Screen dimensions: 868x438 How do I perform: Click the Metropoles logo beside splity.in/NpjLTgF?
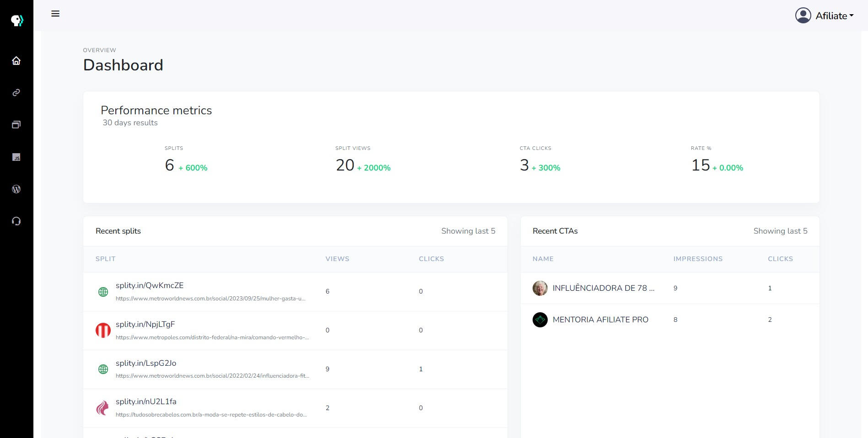pyautogui.click(x=103, y=330)
